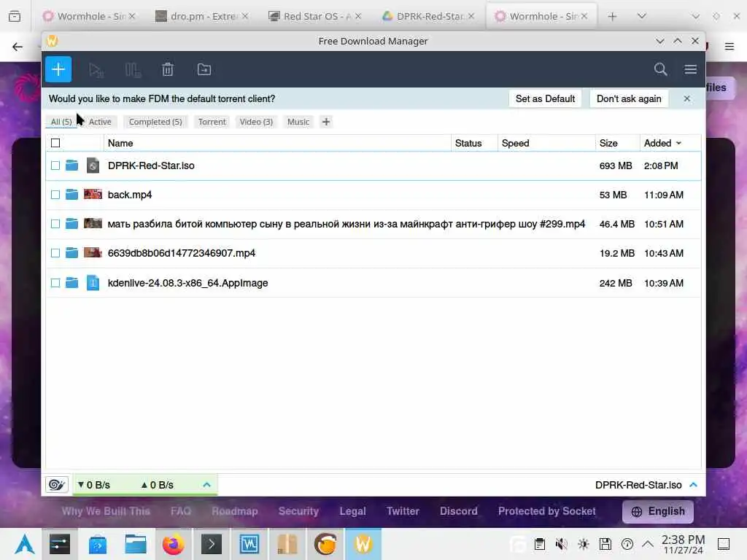Launch Firefox from the taskbar
Screen dimensions: 747x560
coord(174,544)
